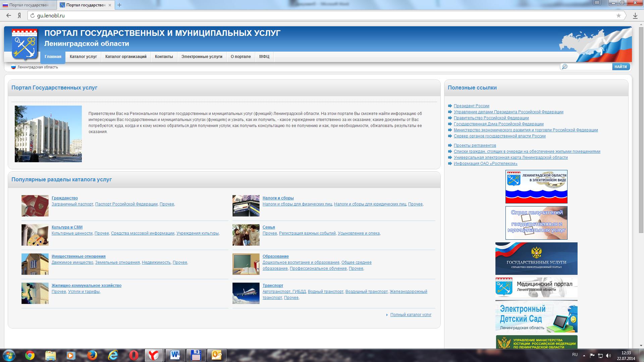
Task: Click the government building photo
Action: tap(48, 134)
